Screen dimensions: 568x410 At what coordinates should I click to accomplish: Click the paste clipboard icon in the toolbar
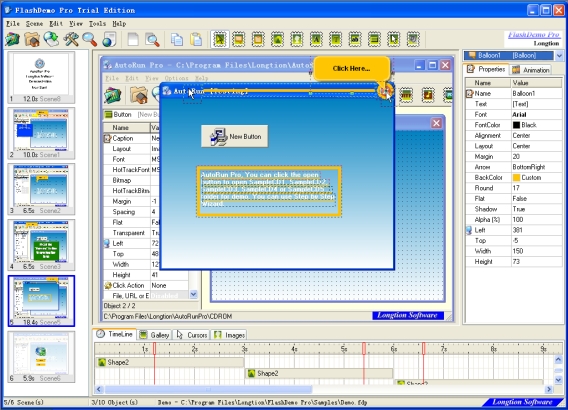click(x=196, y=39)
